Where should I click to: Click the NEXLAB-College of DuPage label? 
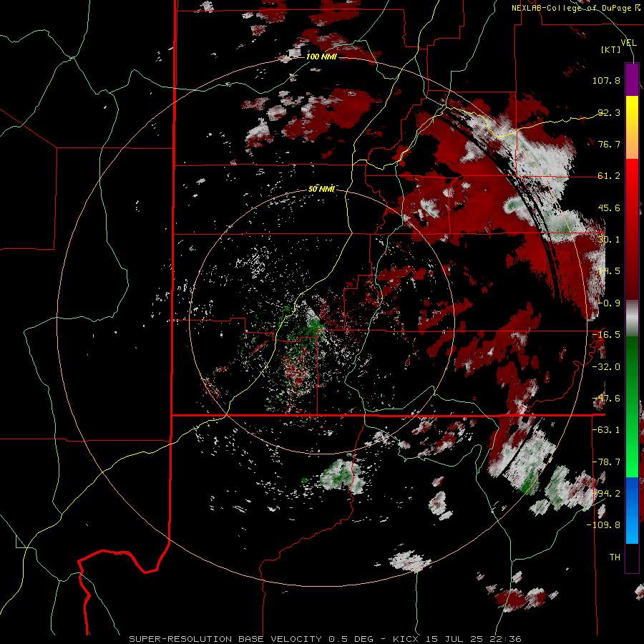point(573,8)
